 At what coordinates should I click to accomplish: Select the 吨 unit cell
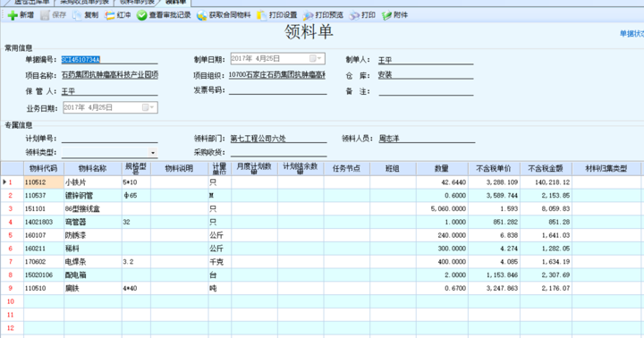(220, 288)
